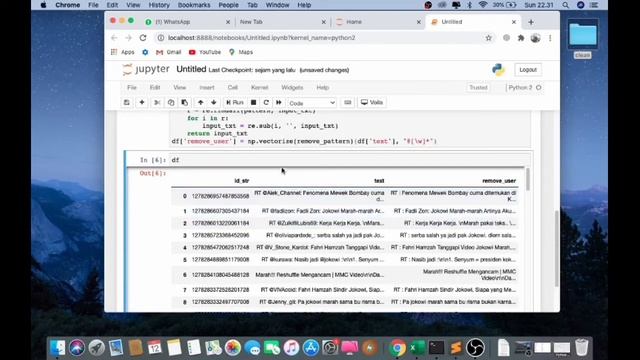
Task: Open the Gmail bookmark
Action: (169, 52)
